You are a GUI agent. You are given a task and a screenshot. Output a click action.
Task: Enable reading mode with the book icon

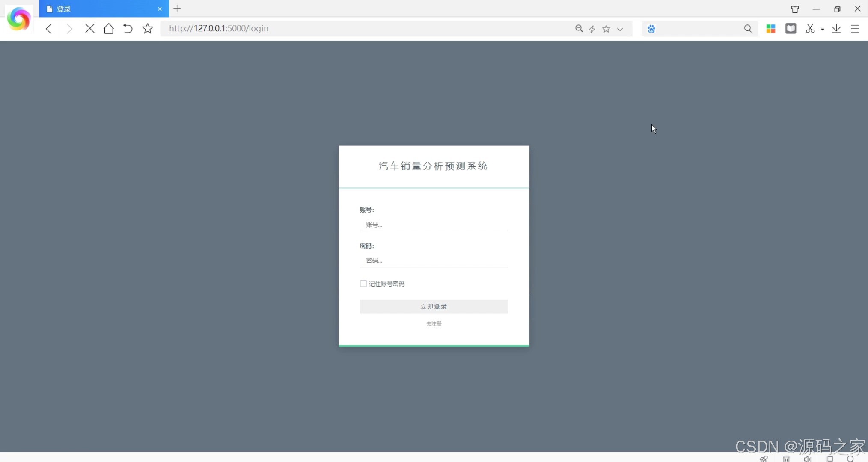pyautogui.click(x=791, y=29)
